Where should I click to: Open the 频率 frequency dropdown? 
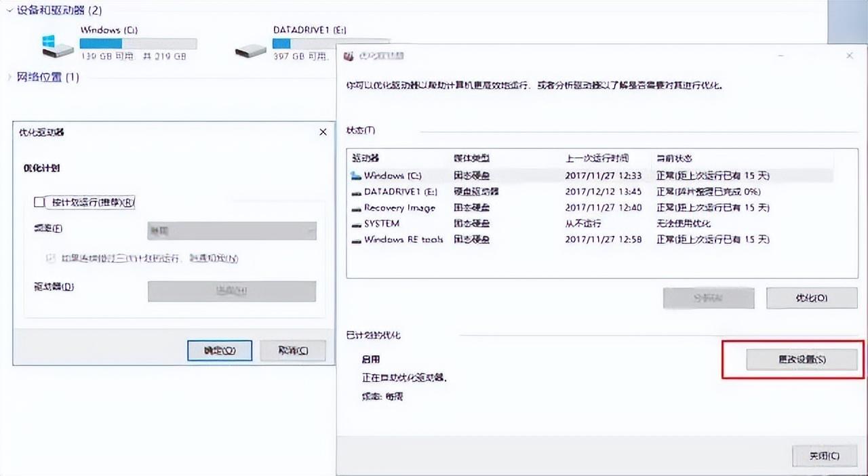point(232,231)
